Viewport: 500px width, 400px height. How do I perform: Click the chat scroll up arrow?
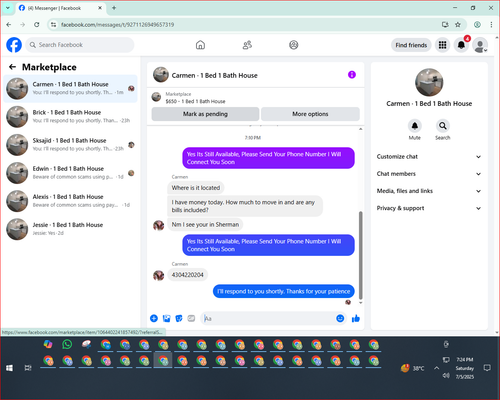(360, 129)
